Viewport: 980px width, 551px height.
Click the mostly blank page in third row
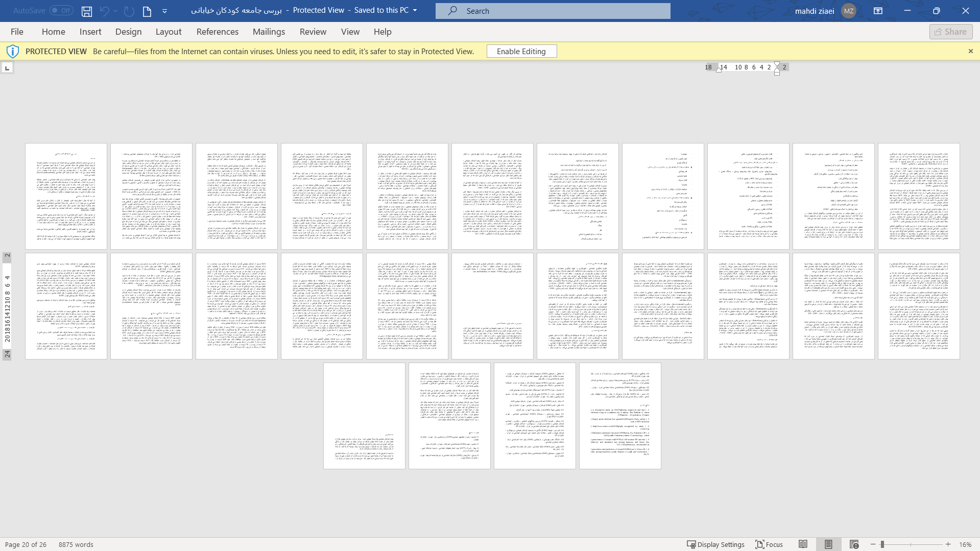364,416
